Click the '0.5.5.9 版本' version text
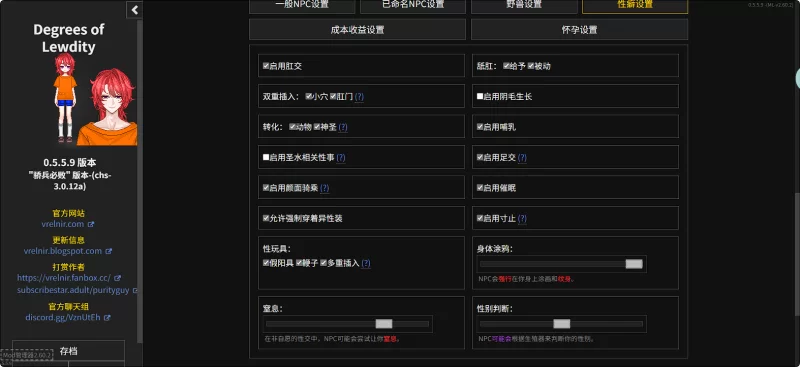This screenshot has height=367, width=800. 69,163
